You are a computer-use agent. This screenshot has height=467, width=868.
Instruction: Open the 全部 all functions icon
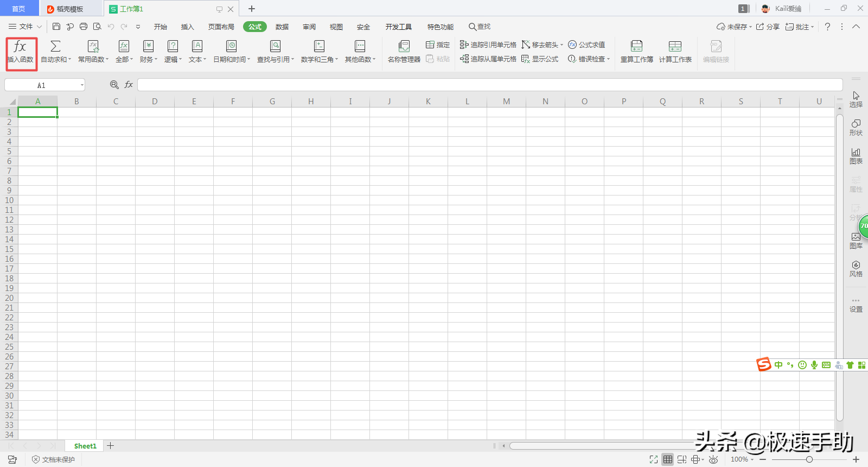click(x=124, y=46)
